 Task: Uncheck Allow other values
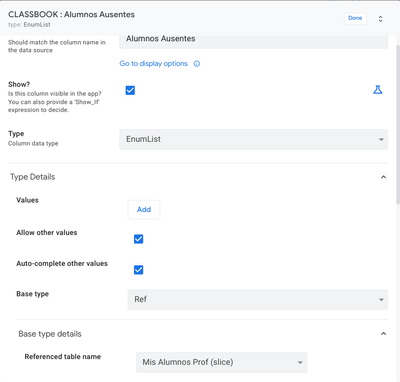point(138,239)
